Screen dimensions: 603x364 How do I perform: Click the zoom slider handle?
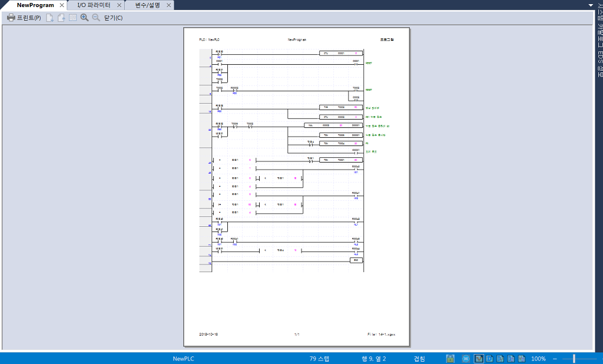574,359
